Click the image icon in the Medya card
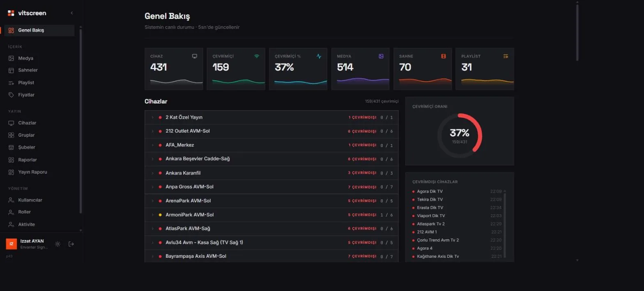 (x=381, y=56)
